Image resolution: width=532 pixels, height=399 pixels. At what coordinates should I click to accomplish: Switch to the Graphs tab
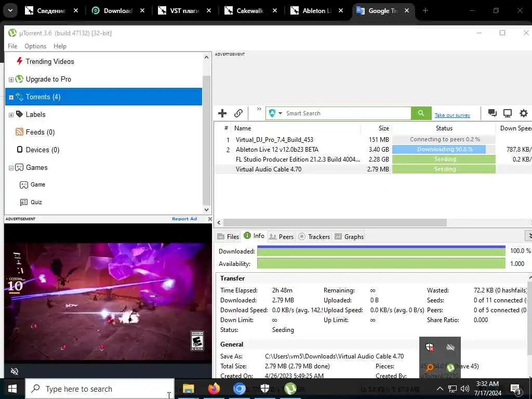pyautogui.click(x=349, y=237)
